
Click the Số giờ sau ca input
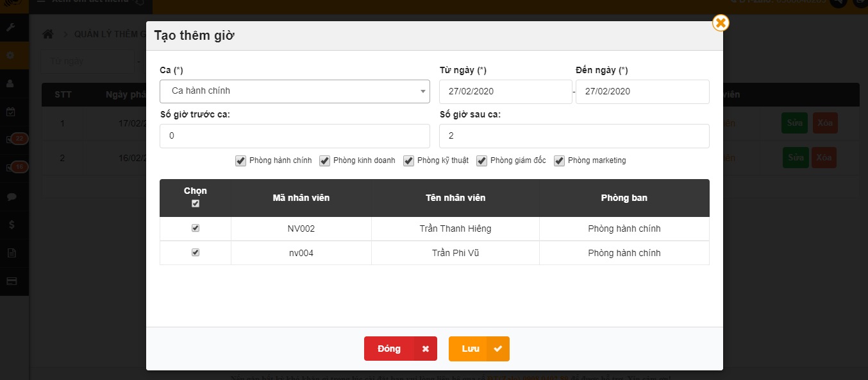pos(574,136)
